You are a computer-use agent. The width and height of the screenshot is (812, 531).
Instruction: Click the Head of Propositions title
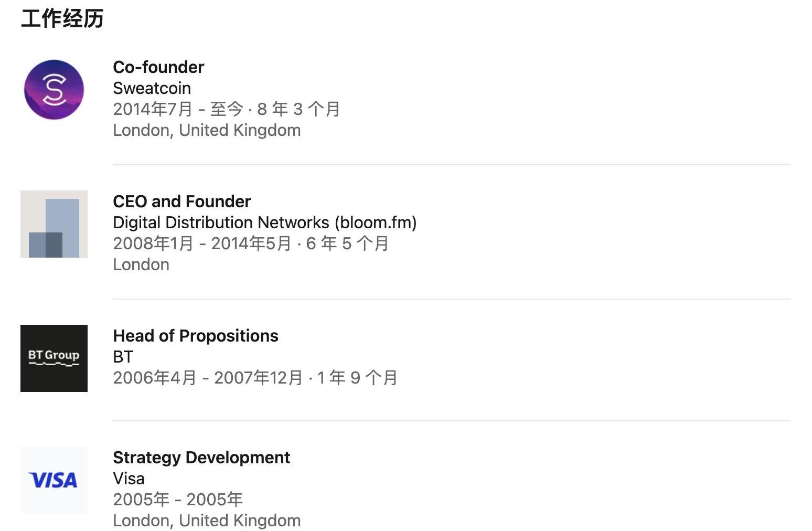(x=196, y=336)
